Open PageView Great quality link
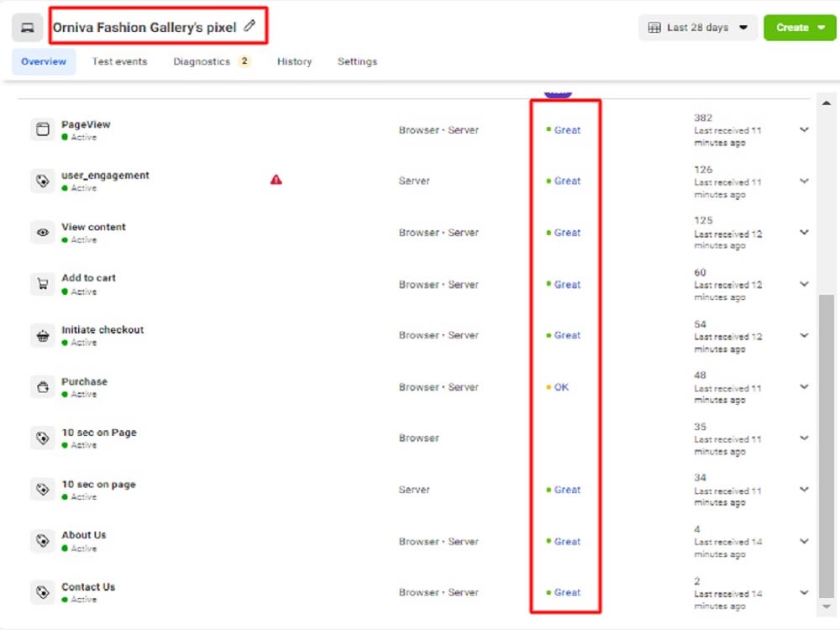 click(x=567, y=129)
